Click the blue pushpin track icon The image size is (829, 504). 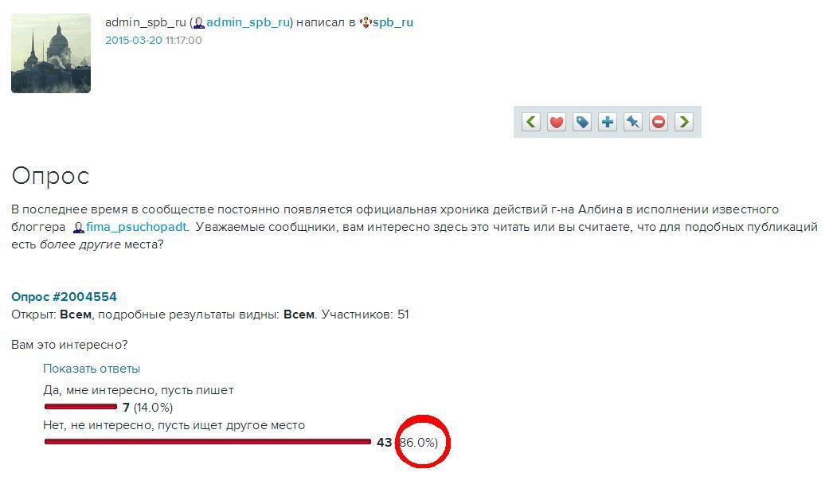[x=633, y=122]
